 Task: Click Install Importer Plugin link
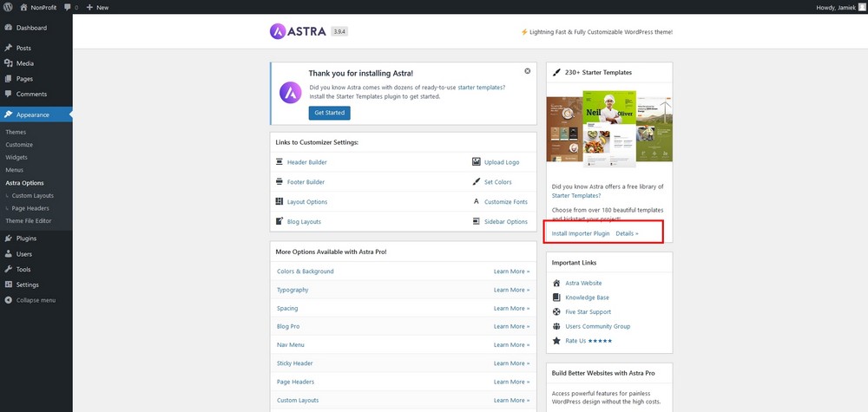tap(581, 233)
